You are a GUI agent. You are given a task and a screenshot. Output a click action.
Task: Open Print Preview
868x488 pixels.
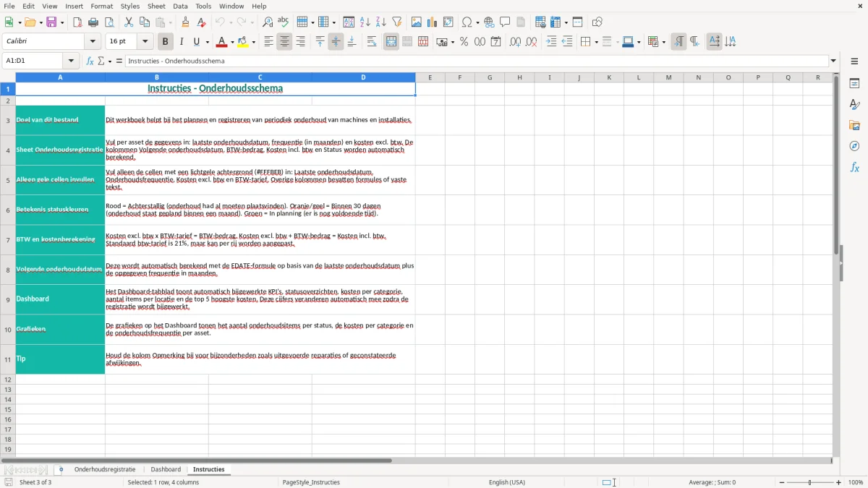[109, 22]
